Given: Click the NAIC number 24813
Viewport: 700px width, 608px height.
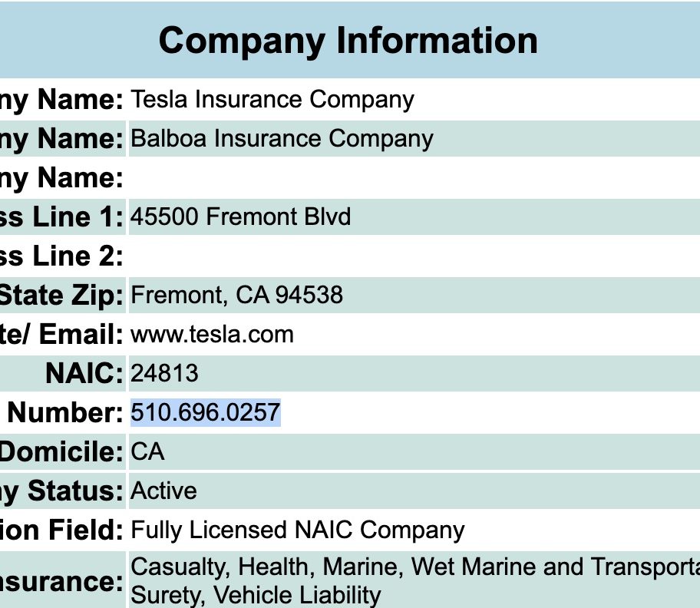Looking at the screenshot, I should tap(164, 373).
